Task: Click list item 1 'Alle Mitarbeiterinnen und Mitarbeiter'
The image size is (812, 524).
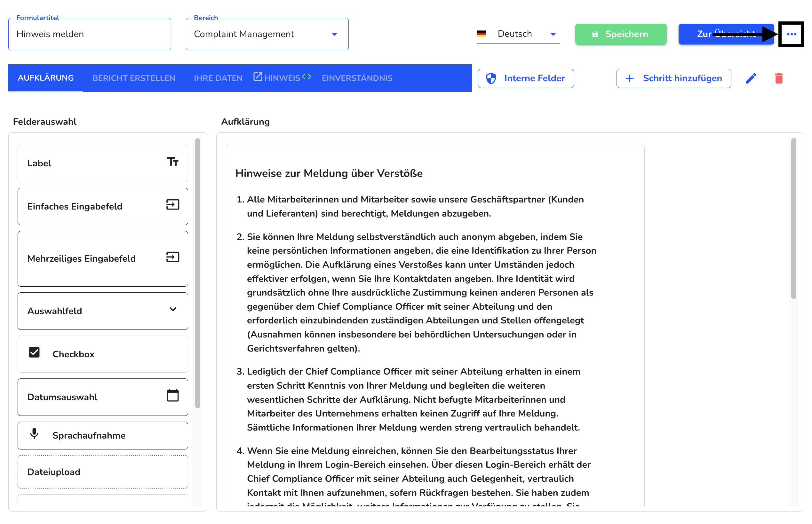Action: (x=415, y=206)
